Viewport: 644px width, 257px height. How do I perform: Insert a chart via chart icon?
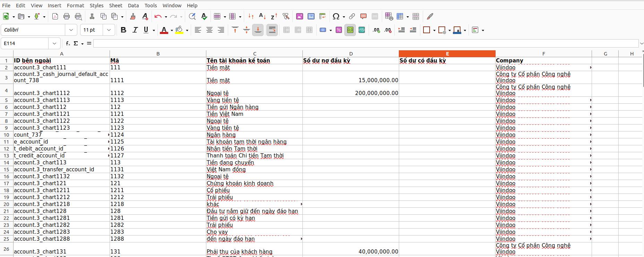(x=311, y=16)
